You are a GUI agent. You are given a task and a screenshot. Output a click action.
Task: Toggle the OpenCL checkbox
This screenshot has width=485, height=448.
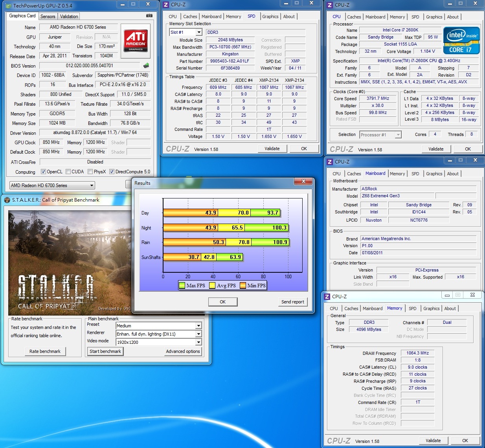pos(44,172)
